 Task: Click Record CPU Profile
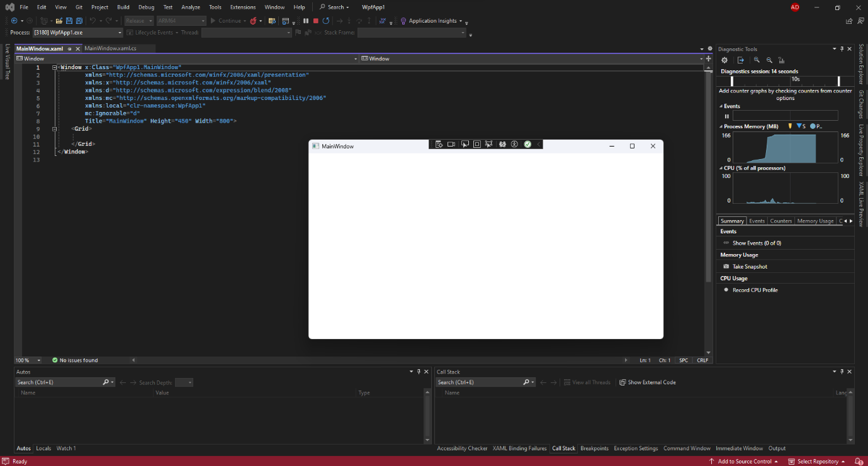(x=755, y=290)
